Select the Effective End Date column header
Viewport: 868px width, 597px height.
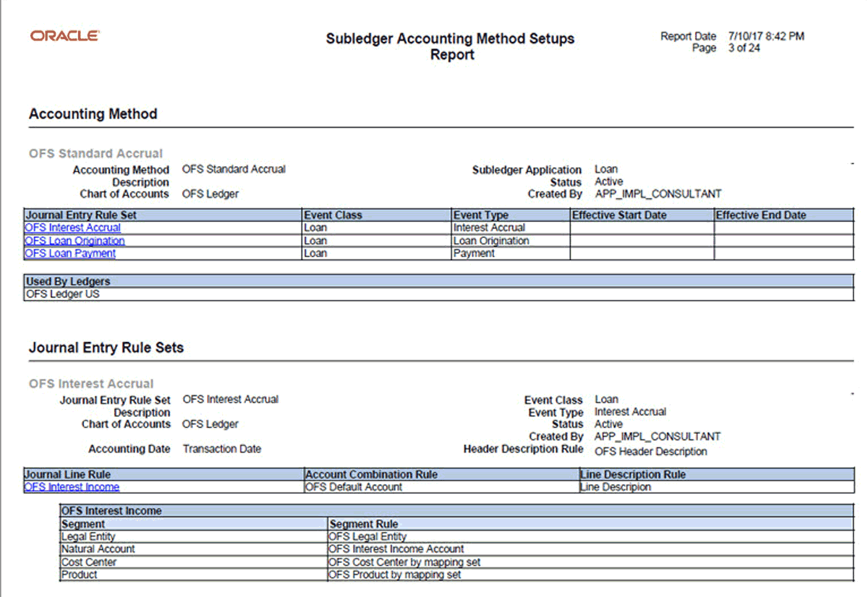tap(760, 215)
